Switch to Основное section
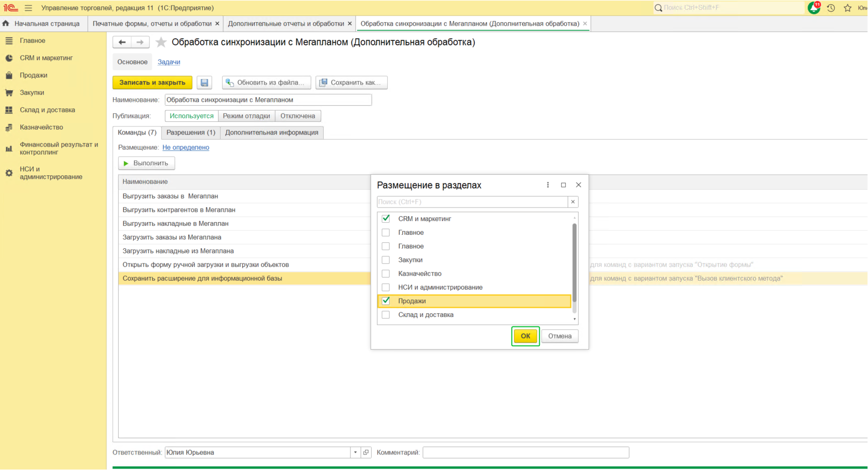 pos(132,62)
